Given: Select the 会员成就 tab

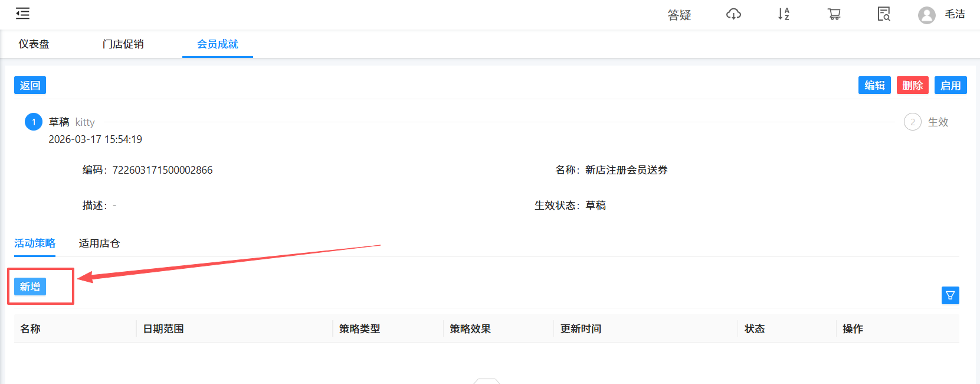Looking at the screenshot, I should click(217, 44).
